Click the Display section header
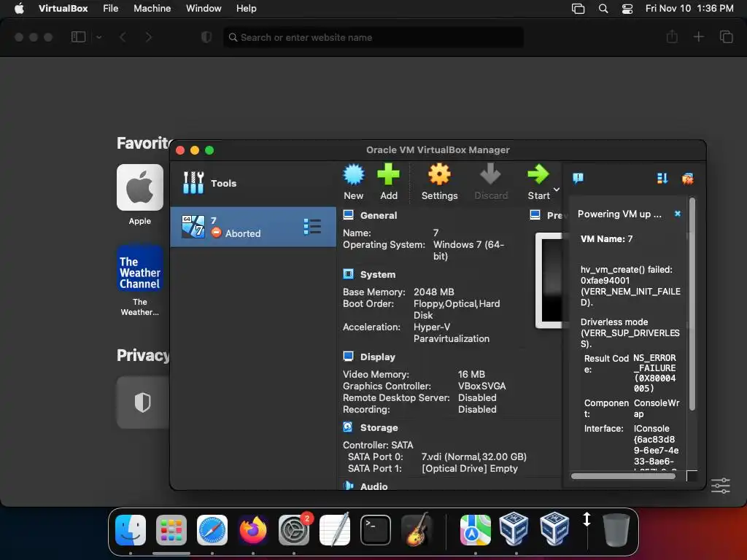The image size is (747, 560). 378,357
